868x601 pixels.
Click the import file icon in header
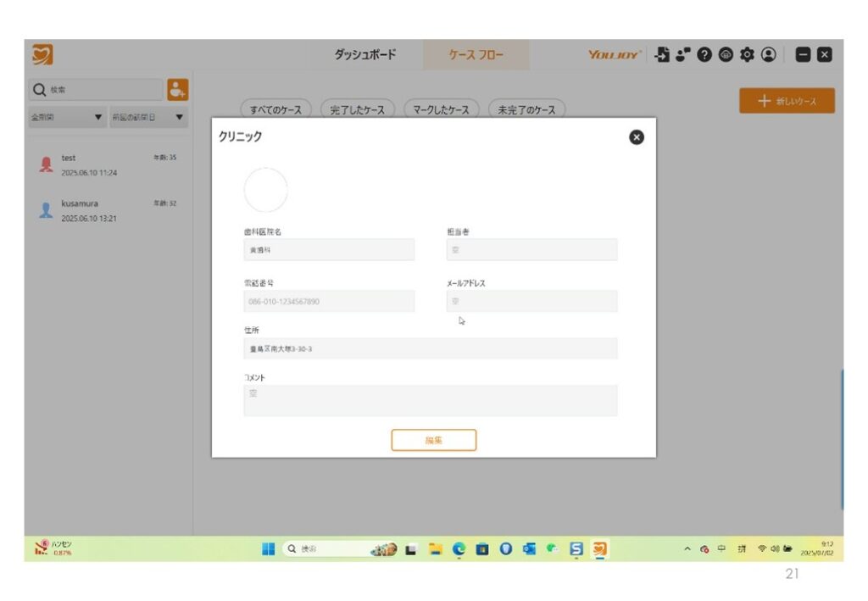663,55
